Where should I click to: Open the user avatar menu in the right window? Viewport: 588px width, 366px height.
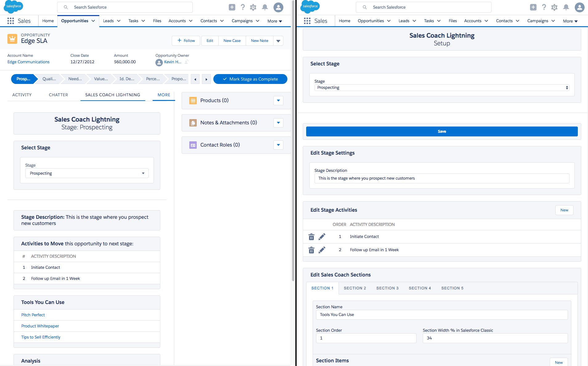click(579, 7)
